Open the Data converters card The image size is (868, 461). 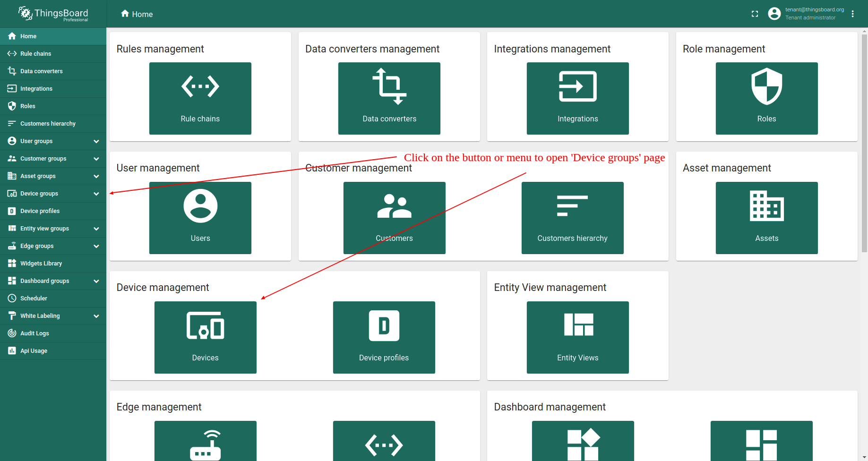pos(389,98)
